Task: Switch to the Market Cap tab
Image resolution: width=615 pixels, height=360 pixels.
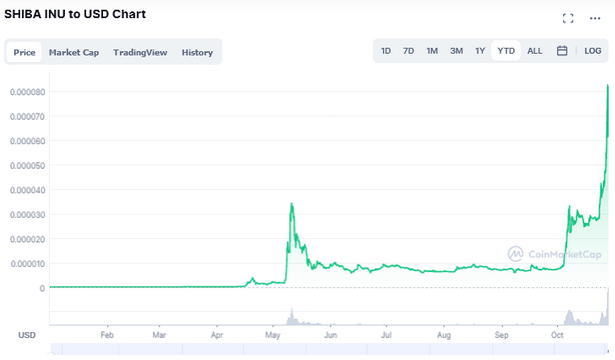Action: click(x=74, y=52)
